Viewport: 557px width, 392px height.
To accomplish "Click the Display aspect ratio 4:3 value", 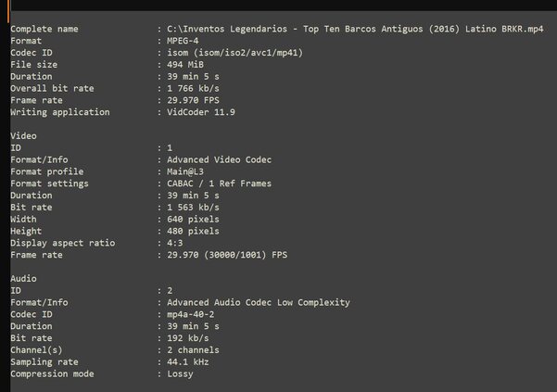I will tap(175, 243).
